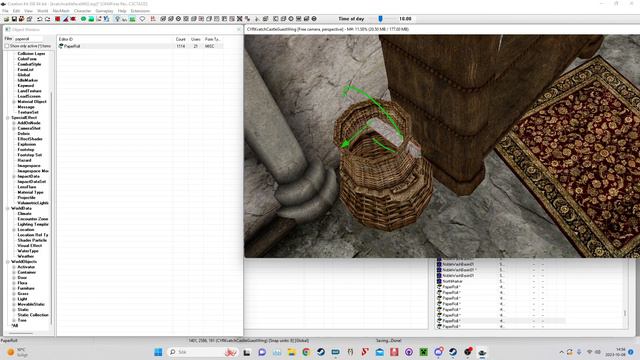Select the Static Collection tree item
The height and width of the screenshot is (360, 640).
[x=33, y=315]
